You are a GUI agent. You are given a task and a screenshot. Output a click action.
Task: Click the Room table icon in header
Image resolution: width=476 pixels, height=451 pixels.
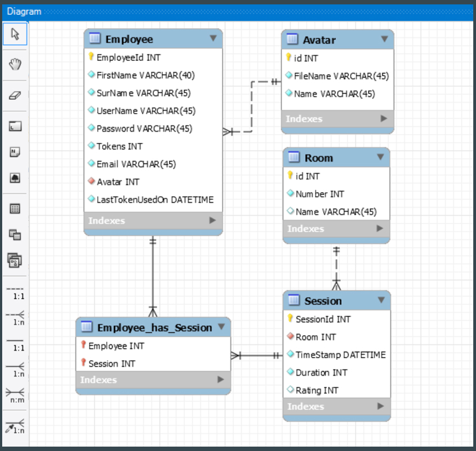294,157
